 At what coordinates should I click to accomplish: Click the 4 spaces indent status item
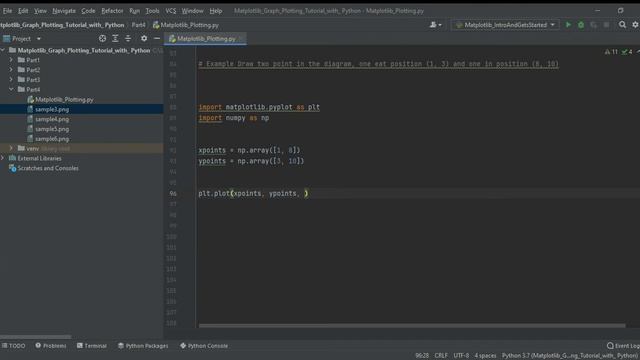[x=485, y=356]
